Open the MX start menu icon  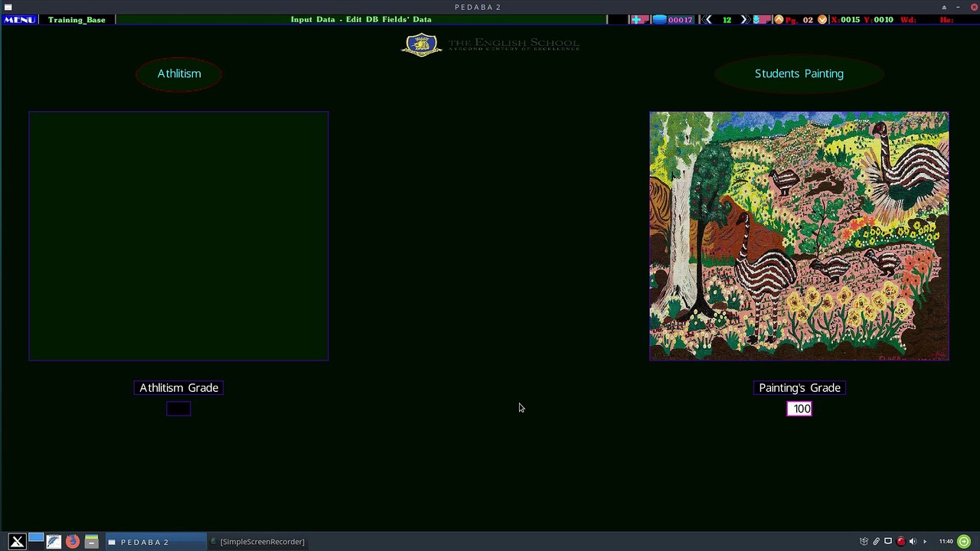coord(17,542)
